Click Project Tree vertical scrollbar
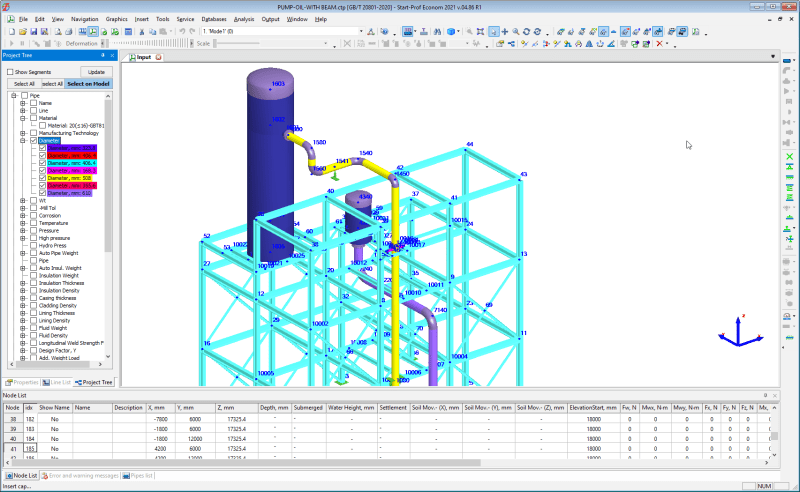This screenshot has width=800, height=492. 108,226
